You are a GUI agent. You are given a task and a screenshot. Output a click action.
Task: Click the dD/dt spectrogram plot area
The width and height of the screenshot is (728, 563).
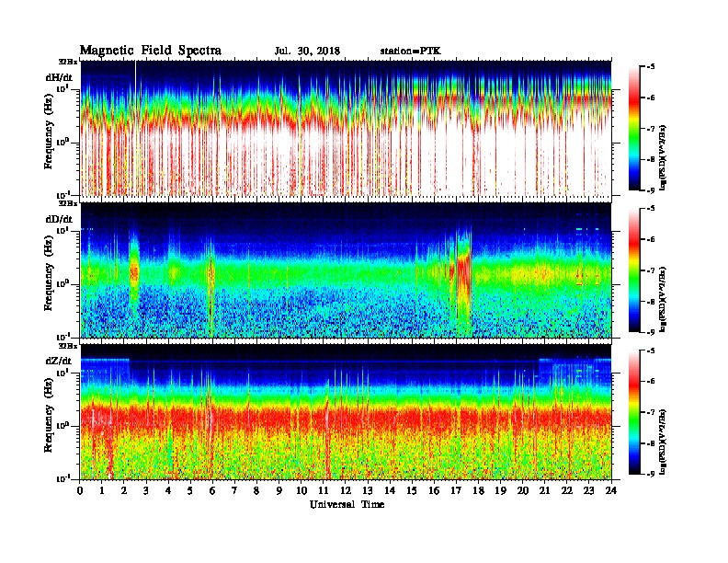point(346,270)
